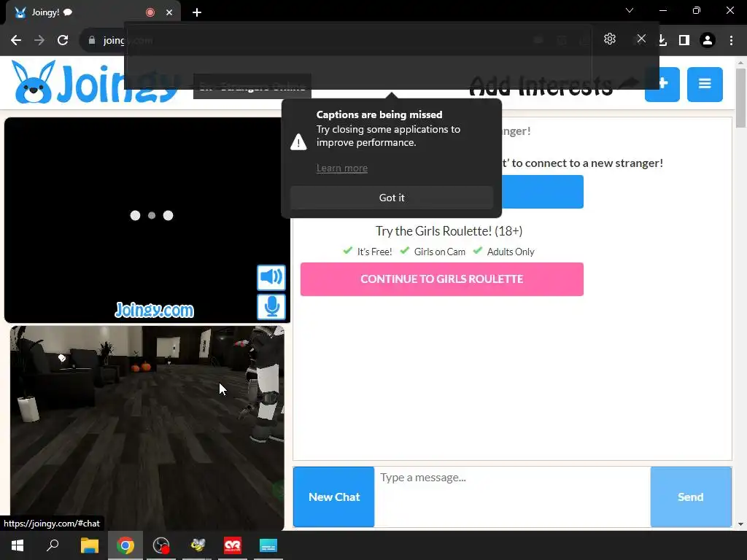Close the Joingy browser tab
Screen dimensions: 747x560
point(169,12)
